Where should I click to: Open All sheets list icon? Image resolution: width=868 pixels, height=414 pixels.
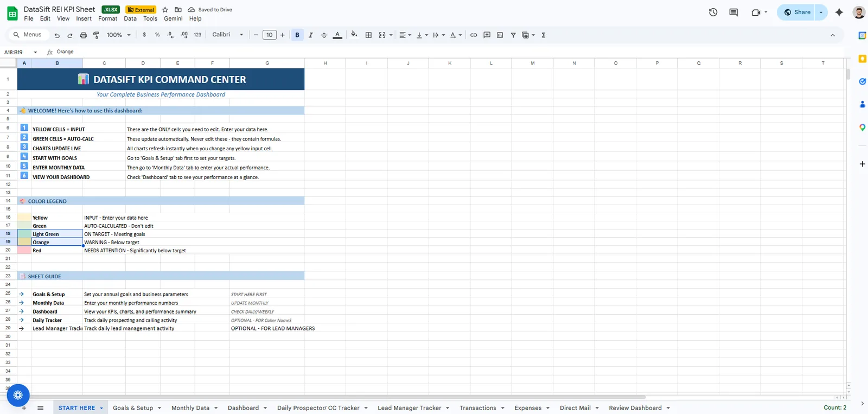coord(40,408)
